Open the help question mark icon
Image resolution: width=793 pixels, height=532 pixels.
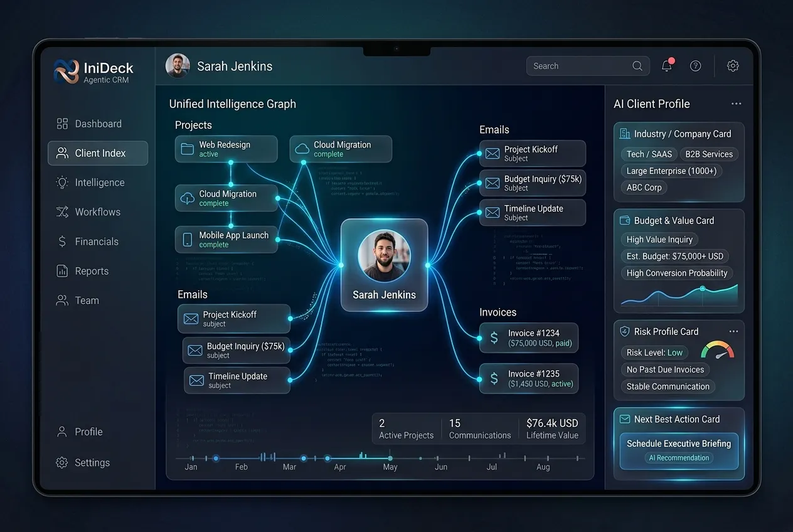click(695, 66)
